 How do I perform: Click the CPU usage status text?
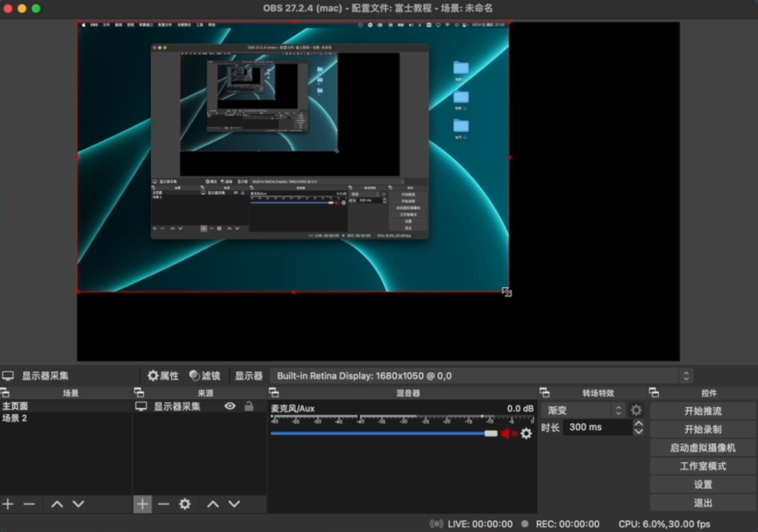(664, 524)
